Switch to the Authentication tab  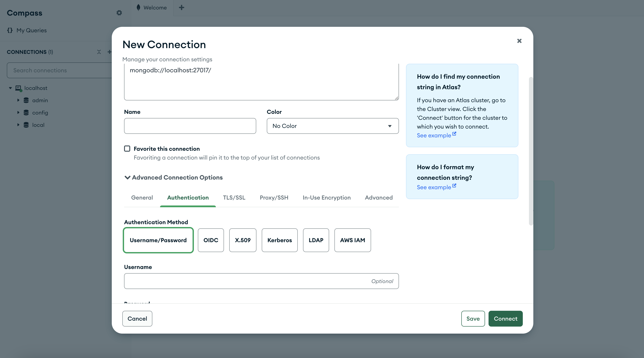(188, 198)
